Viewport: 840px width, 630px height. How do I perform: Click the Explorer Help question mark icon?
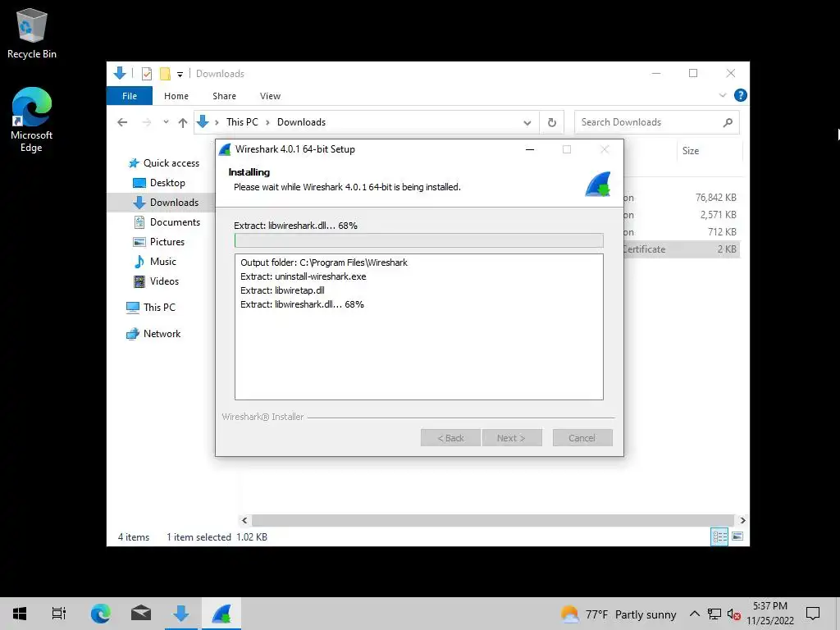(741, 95)
